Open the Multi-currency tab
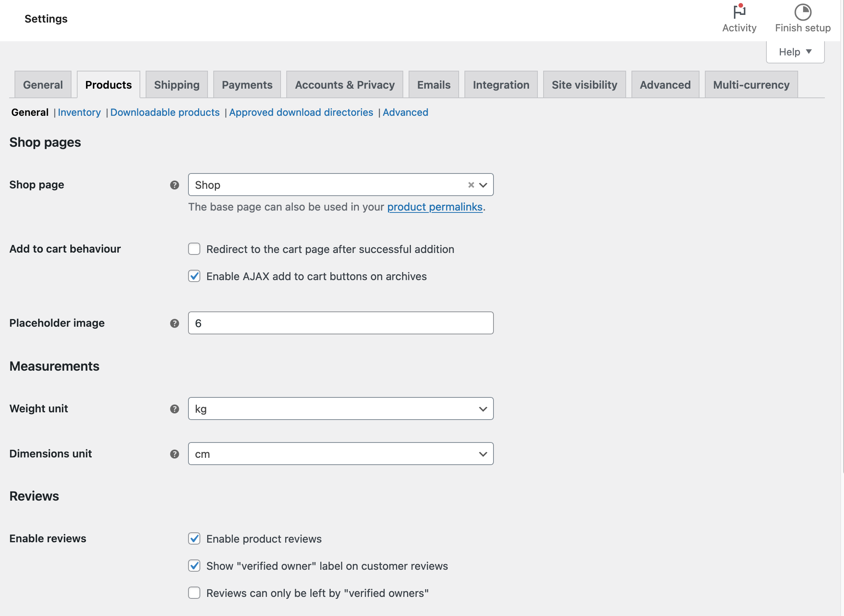844x616 pixels. click(x=751, y=84)
